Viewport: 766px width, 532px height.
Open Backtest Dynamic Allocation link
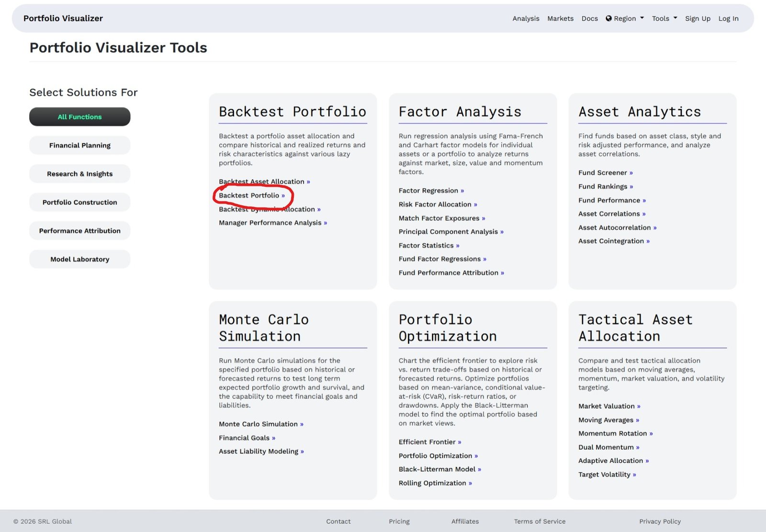(x=270, y=209)
